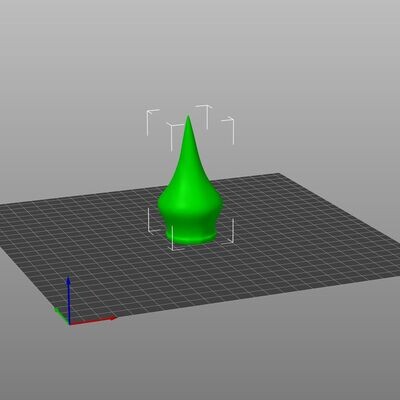Select the short green Y-axis indicator
This screenshot has width=400, height=400.
point(61,315)
